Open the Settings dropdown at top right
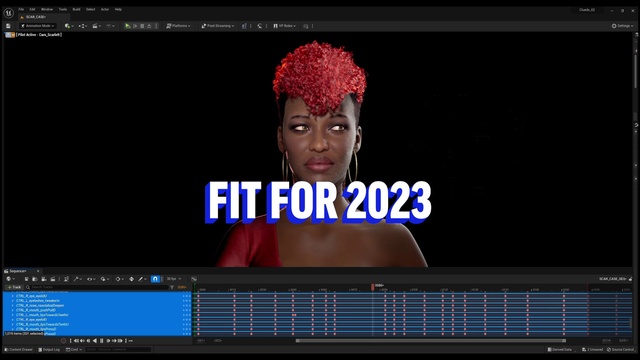The height and width of the screenshot is (360, 640). [622, 26]
